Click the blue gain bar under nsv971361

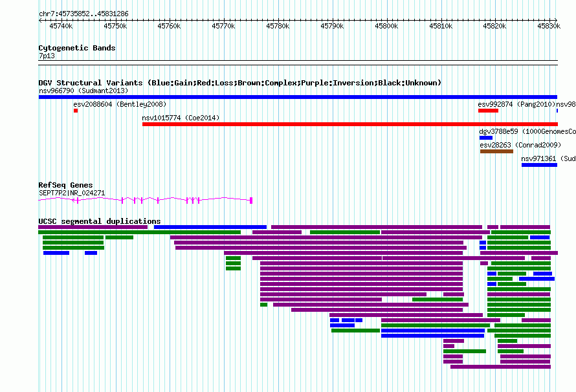539,165
